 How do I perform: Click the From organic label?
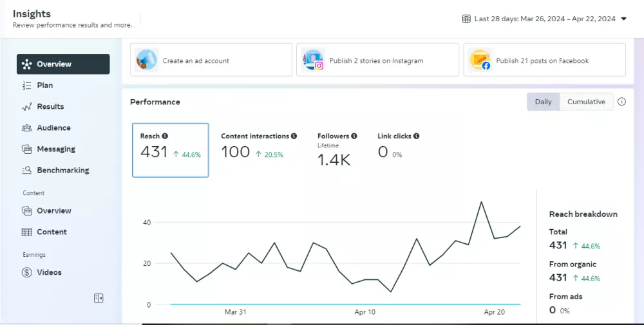pyautogui.click(x=573, y=265)
